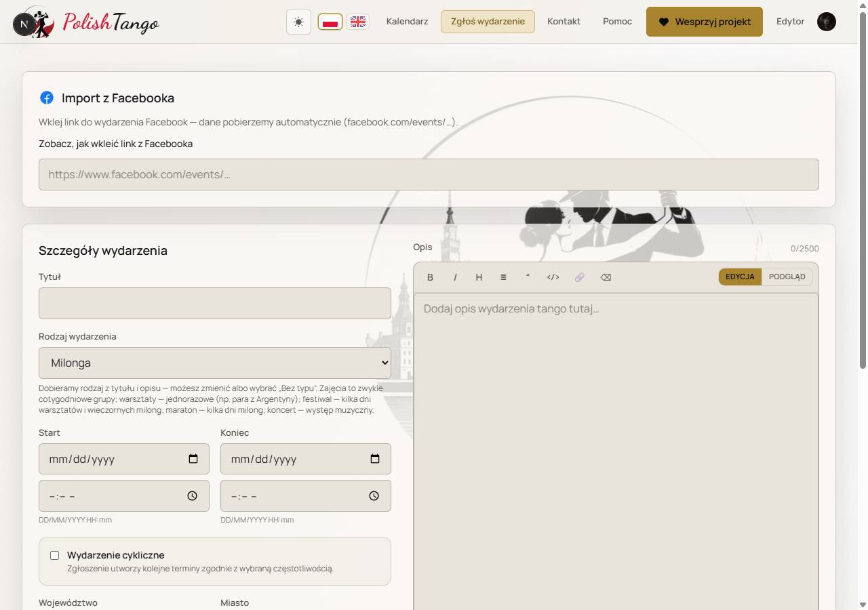
Task: Switch to PODGLĄD tab
Action: click(x=787, y=277)
